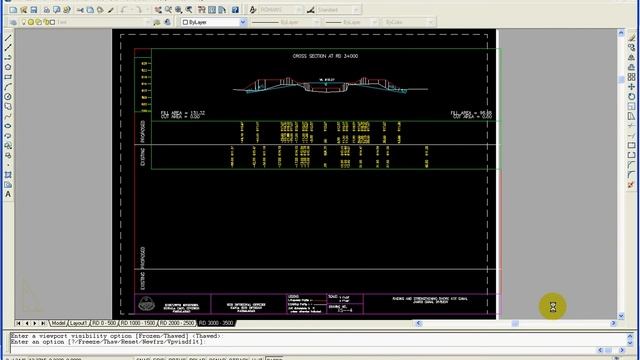The width and height of the screenshot is (640, 360).
Task: Select the Explode modify tool
Action: click(x=632, y=184)
